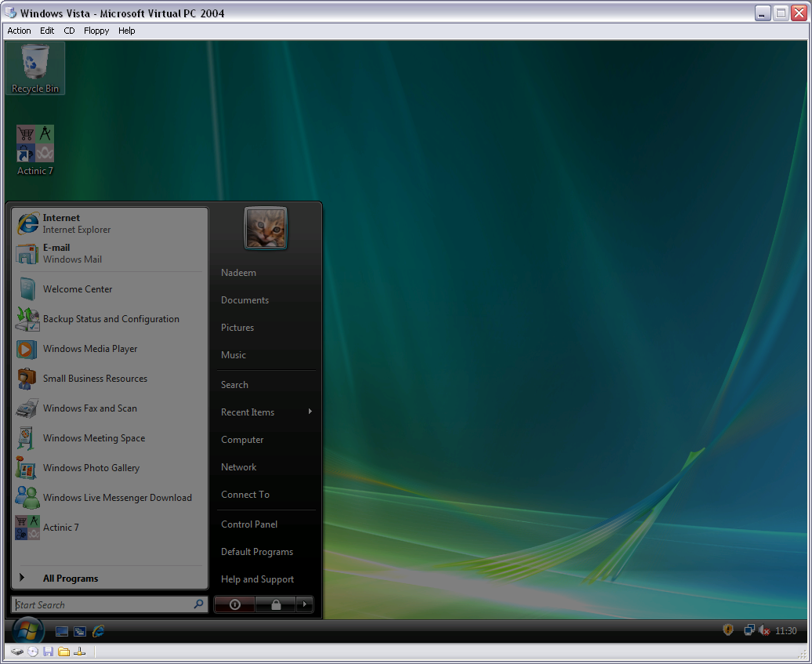Image resolution: width=812 pixels, height=664 pixels.
Task: Click Switch between windows Quick Launch icon
Action: (x=80, y=631)
